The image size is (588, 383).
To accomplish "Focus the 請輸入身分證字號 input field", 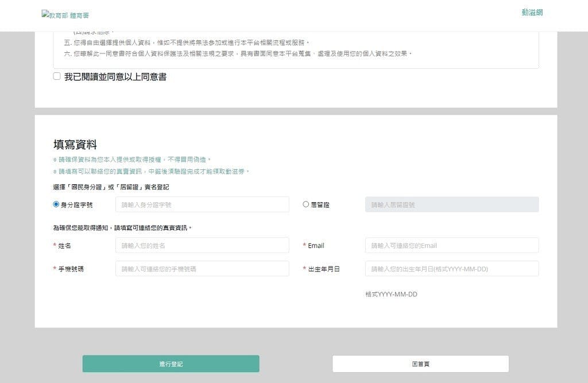I will click(202, 204).
